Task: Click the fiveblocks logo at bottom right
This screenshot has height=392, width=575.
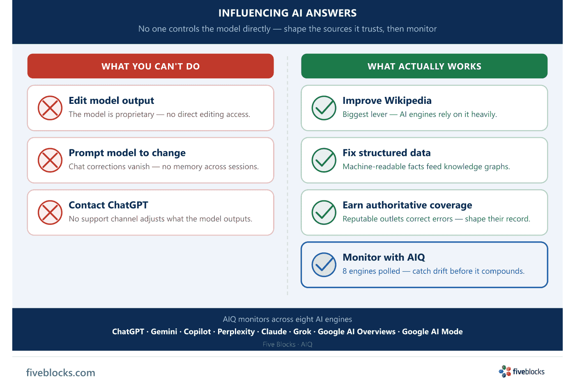Action: click(x=522, y=371)
